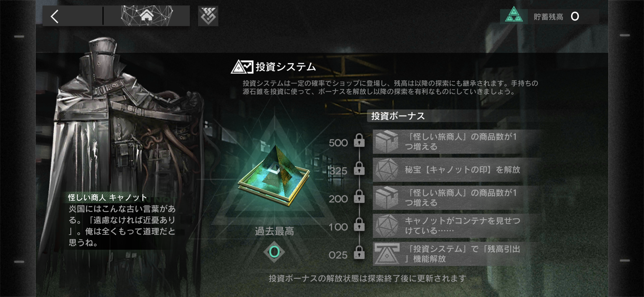Open the 200 bonus adding one merchant item
The image size is (644, 297).
pyautogui.click(x=457, y=198)
